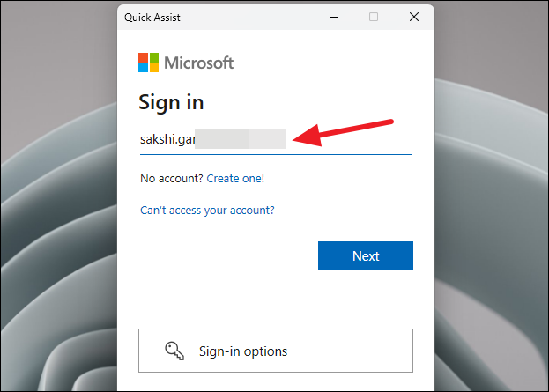The height and width of the screenshot is (392, 549).
Task: Open Sign-in options
Action: [276, 351]
